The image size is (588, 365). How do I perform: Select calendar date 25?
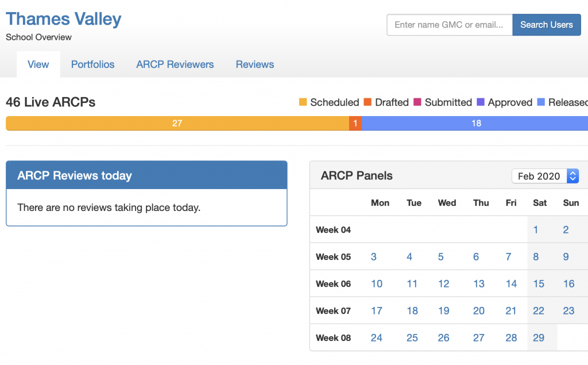[412, 337]
